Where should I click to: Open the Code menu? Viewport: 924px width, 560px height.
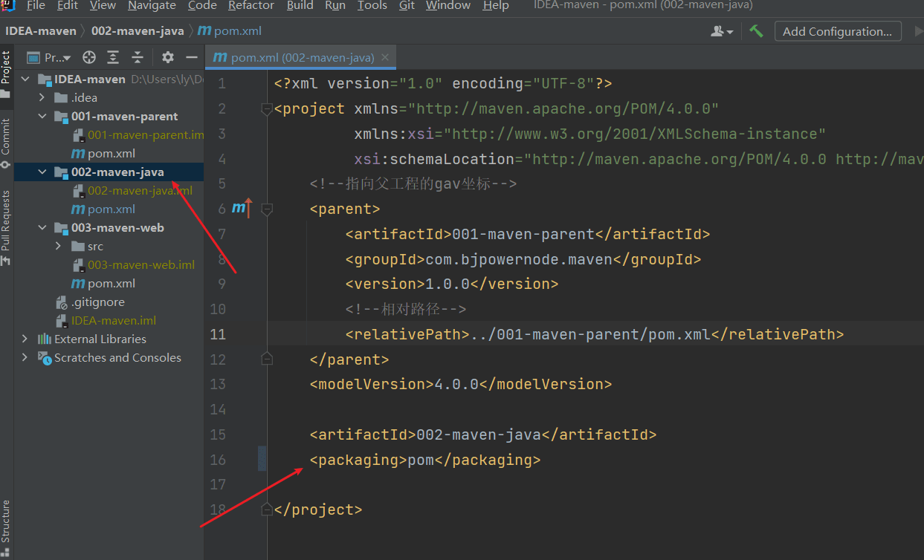tap(202, 6)
